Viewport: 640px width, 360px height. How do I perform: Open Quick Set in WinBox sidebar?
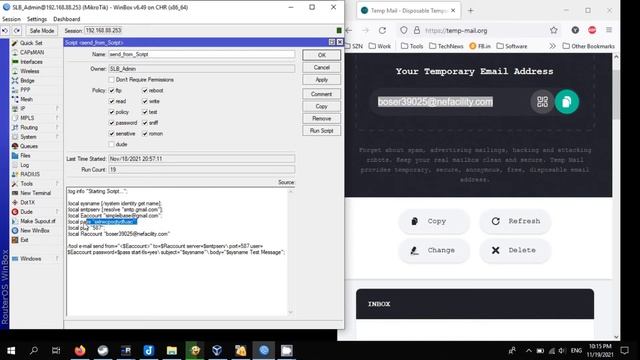coord(31,43)
